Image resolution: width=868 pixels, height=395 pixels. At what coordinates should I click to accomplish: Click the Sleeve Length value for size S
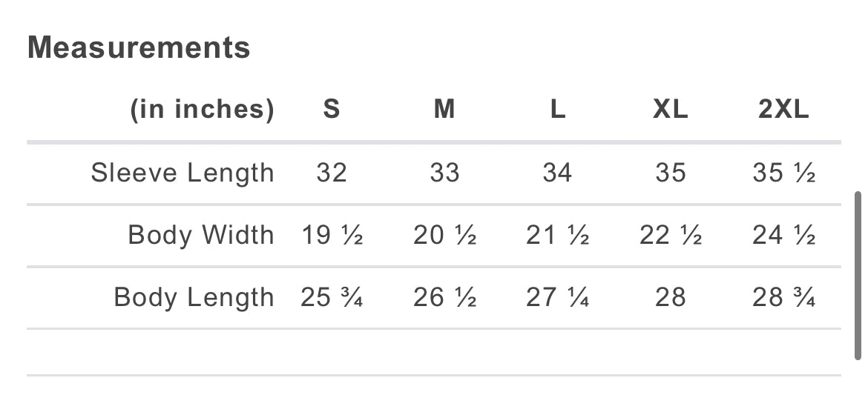pos(332,173)
